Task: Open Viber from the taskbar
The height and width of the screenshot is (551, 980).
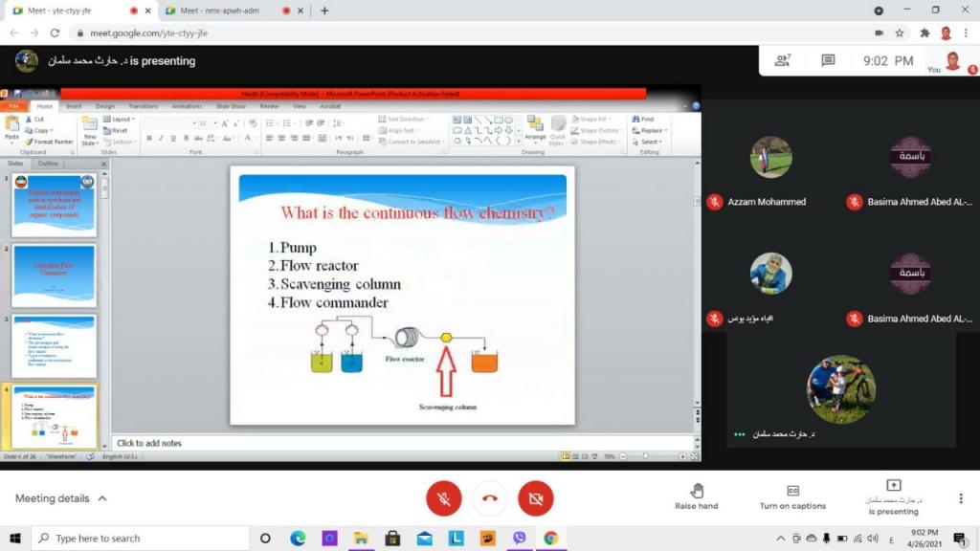Action: (x=520, y=538)
